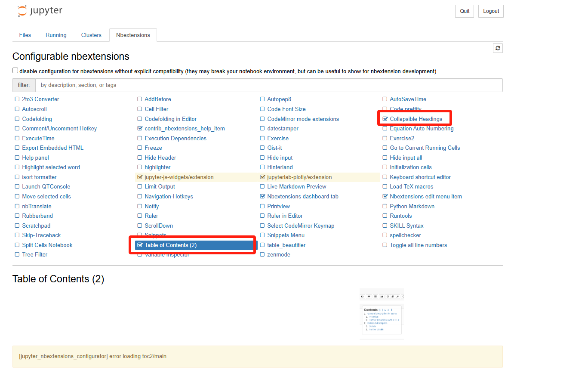Click the Jupyter logo

click(40, 11)
